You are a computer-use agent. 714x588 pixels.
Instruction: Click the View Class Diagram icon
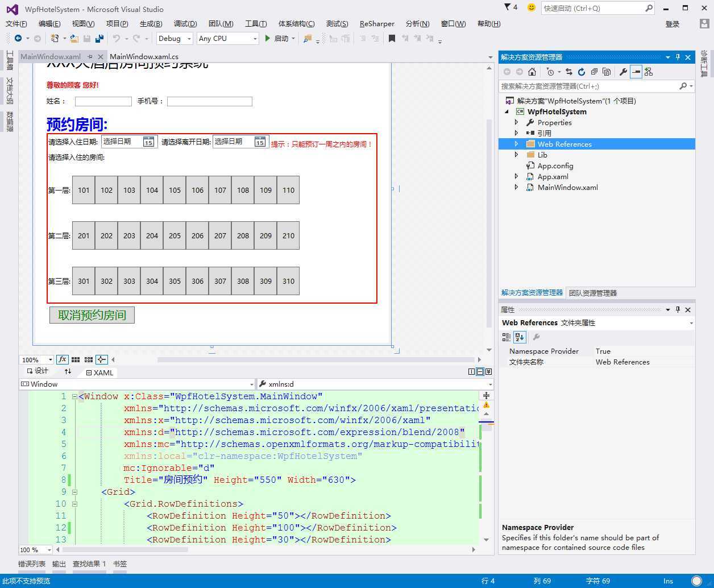click(x=649, y=72)
